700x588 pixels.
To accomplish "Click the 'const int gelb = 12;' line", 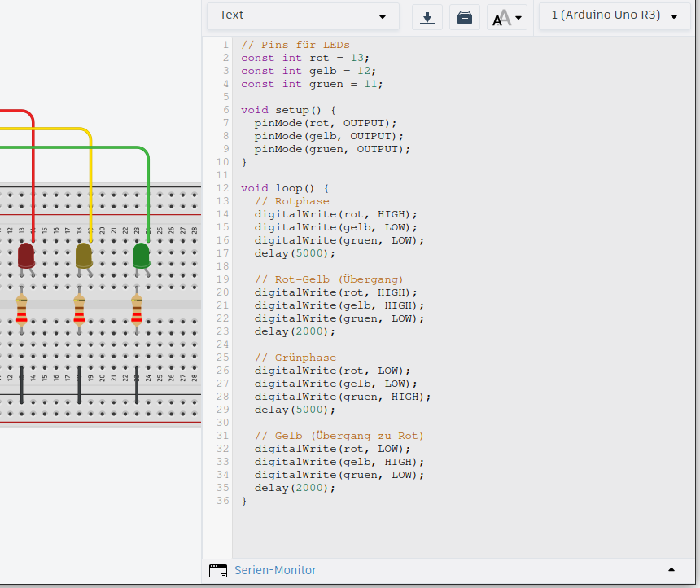I will coord(308,71).
